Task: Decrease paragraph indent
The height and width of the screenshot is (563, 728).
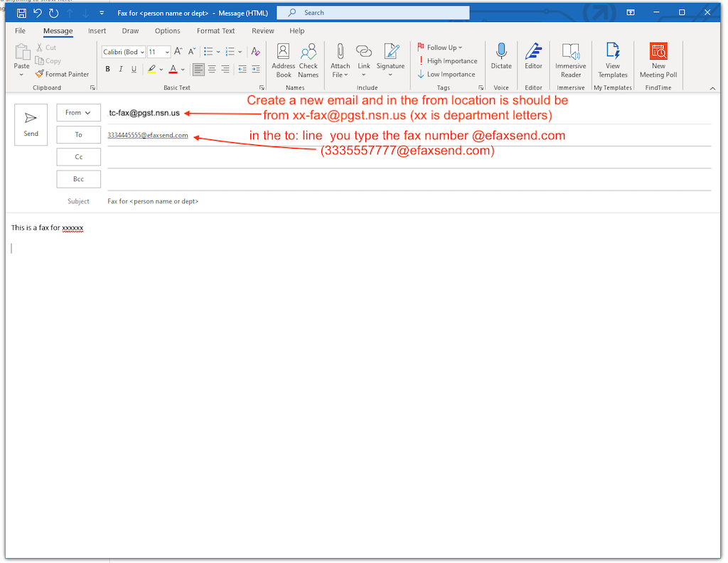Action: [242, 69]
